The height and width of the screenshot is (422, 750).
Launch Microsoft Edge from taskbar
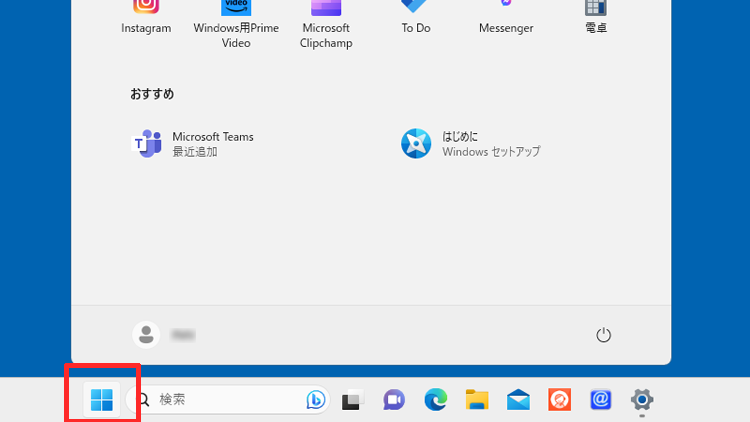435,400
